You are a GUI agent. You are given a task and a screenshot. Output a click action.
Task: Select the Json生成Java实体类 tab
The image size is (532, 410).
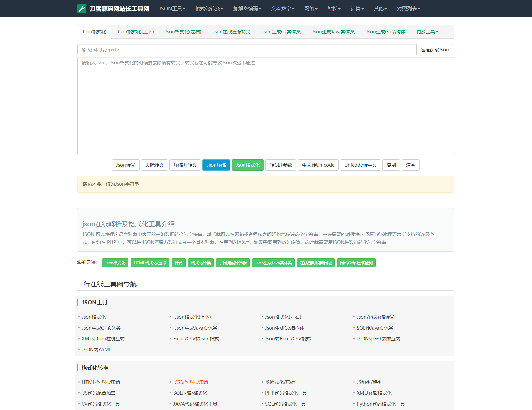click(x=333, y=32)
